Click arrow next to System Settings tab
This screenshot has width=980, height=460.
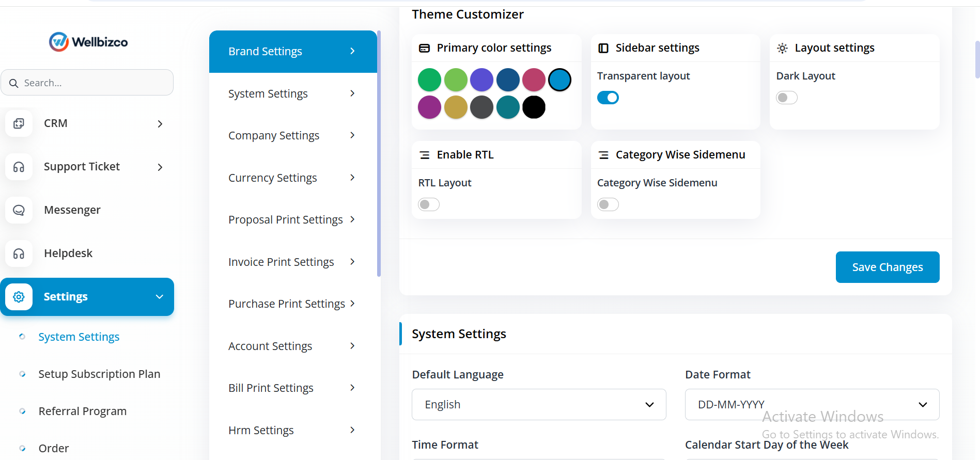(352, 93)
